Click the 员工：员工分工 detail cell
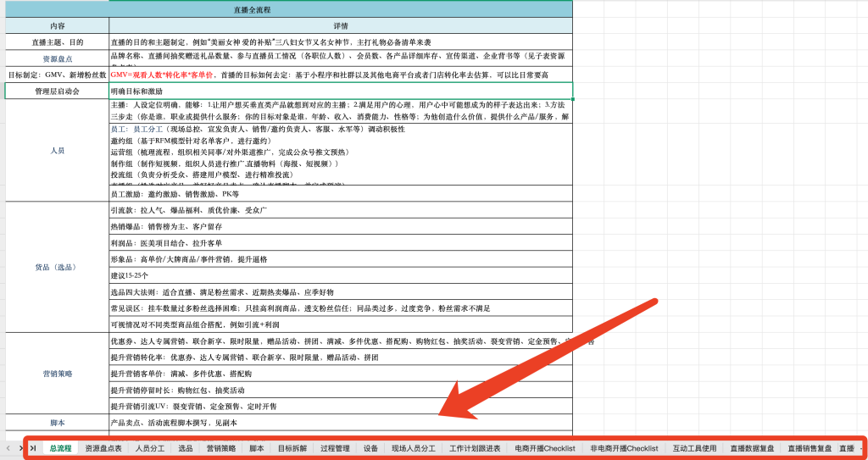The height and width of the screenshot is (460, 868). point(341,154)
